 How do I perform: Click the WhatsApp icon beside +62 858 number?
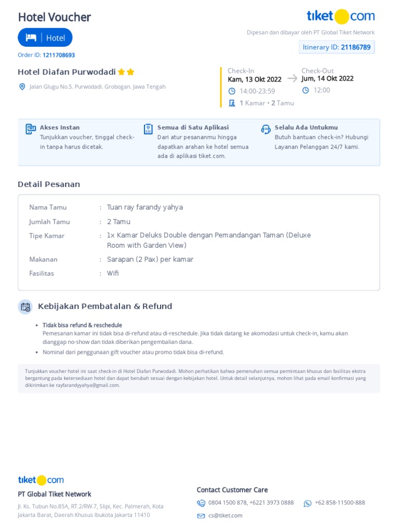click(308, 503)
